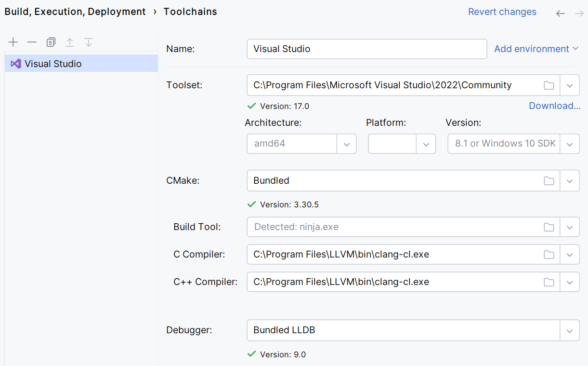Browse for a CMake executable via folder icon
The image size is (588, 366).
[549, 180]
